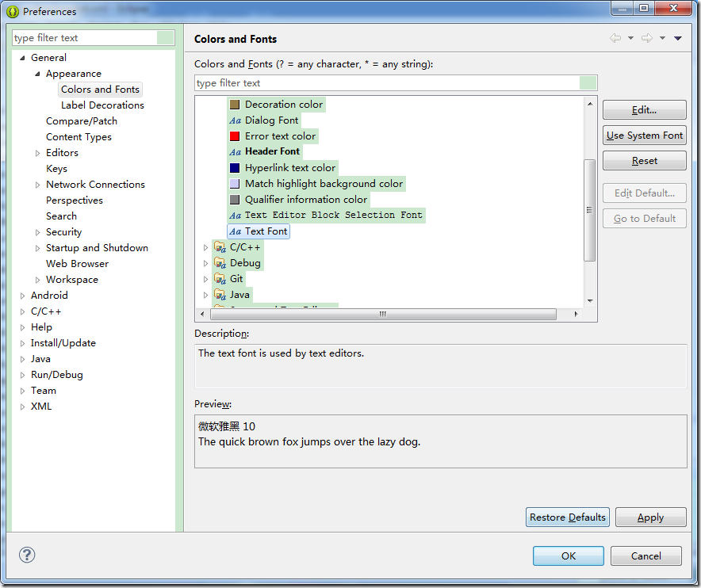The image size is (701, 588).
Task: Click the horizontal scrollbar right arrow
Action: click(576, 314)
